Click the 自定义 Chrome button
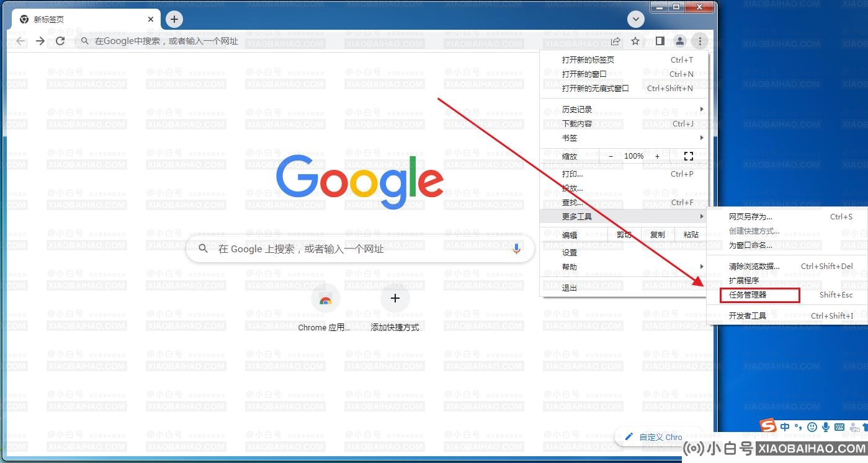Viewport: 868px width, 463px height. tap(658, 437)
